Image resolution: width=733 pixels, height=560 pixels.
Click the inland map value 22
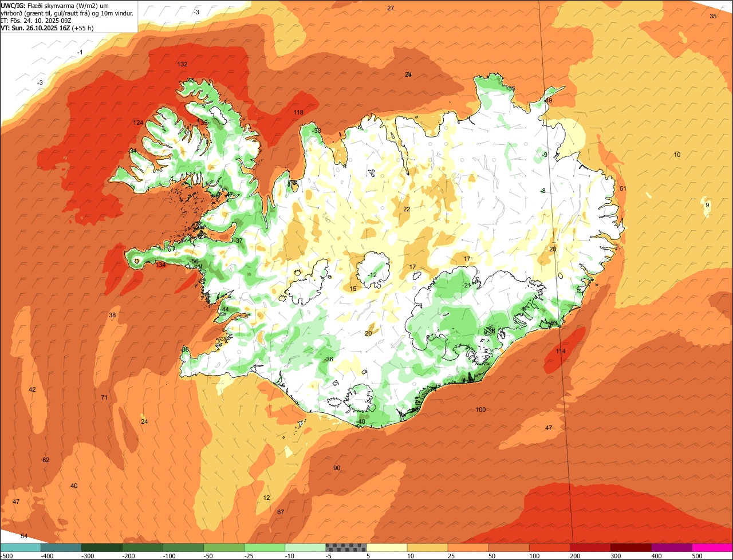(407, 210)
